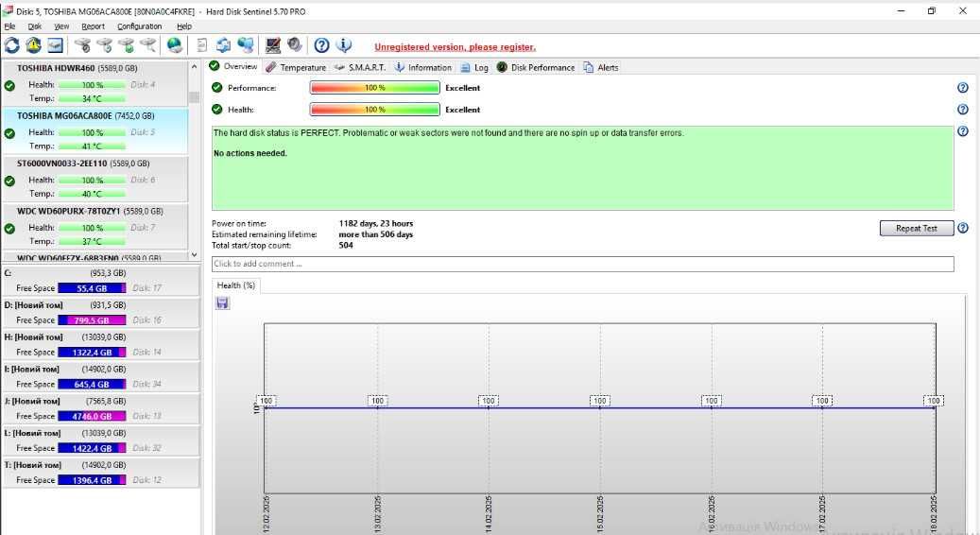Click the disk list scroll down arrow
Viewport: 980px width, 535px height.
point(194,255)
